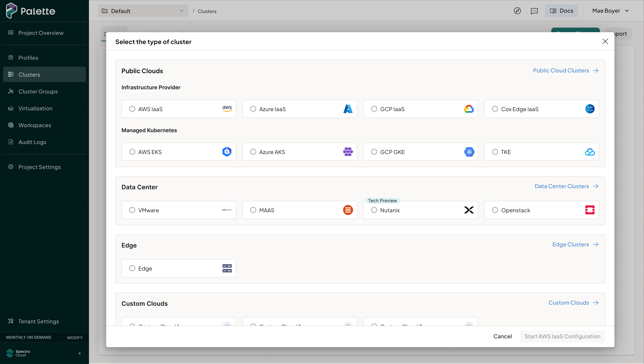
Task: Click the AWS logo icon
Action: tap(227, 109)
